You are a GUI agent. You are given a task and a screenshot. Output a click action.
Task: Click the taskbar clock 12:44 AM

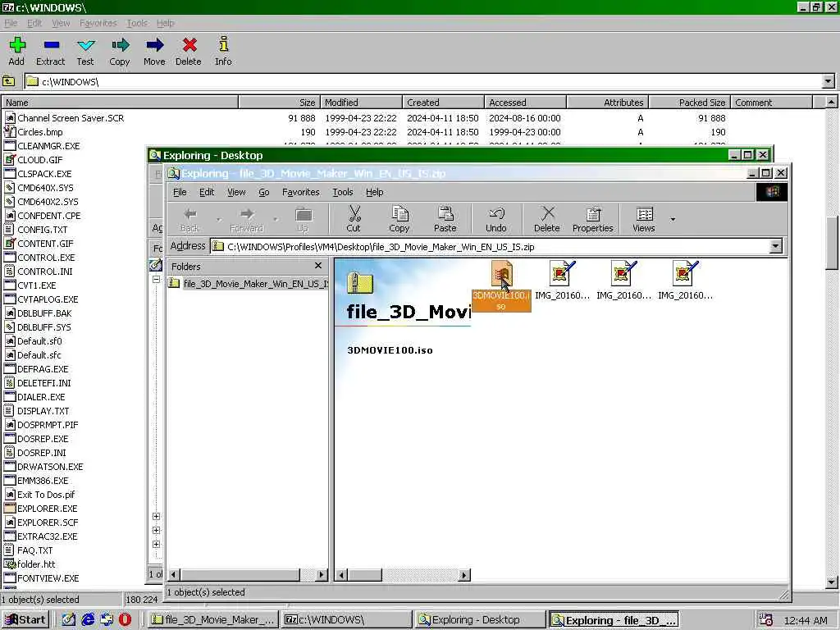[806, 620]
